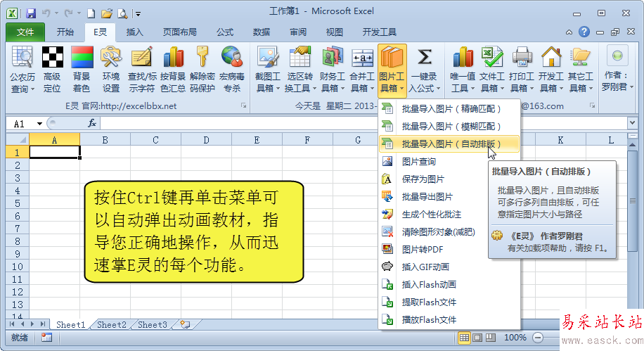Select the 背景着色 color tool
This screenshot has height=351, width=644.
82,70
